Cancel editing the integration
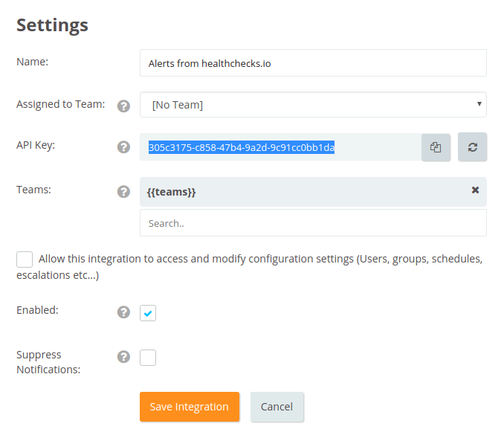 [277, 407]
